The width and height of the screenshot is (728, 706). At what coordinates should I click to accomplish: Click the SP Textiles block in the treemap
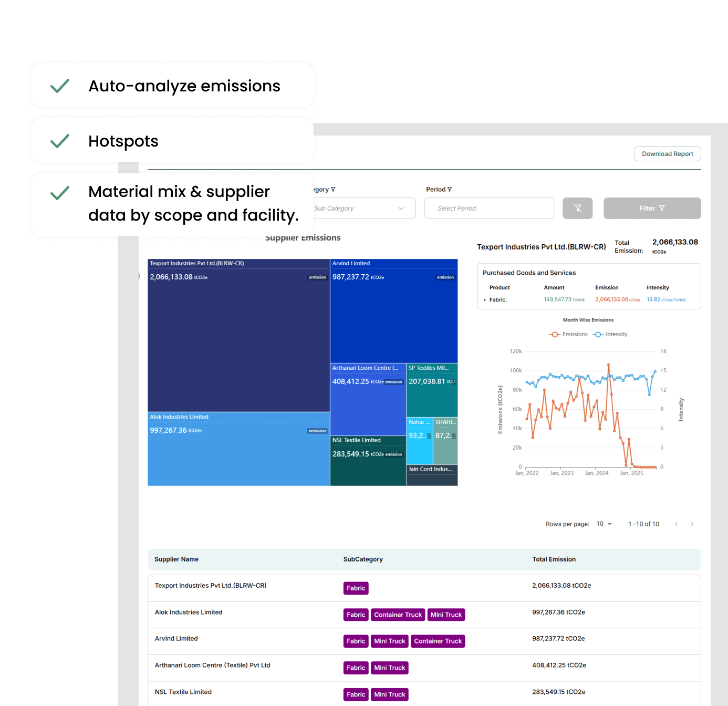(432, 391)
